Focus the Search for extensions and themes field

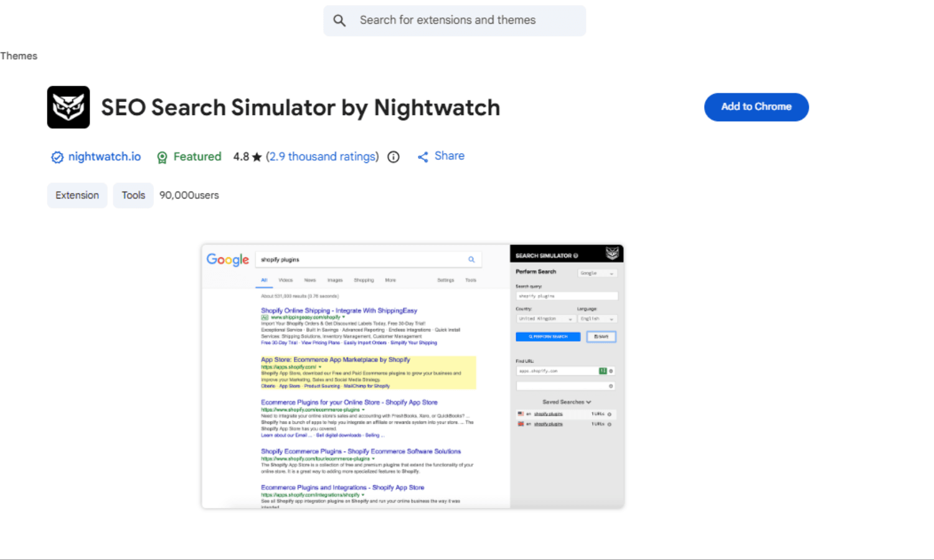point(455,21)
